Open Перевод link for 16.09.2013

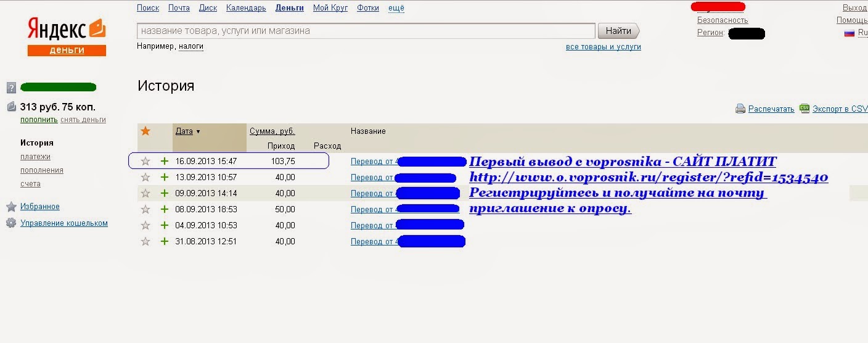374,162
